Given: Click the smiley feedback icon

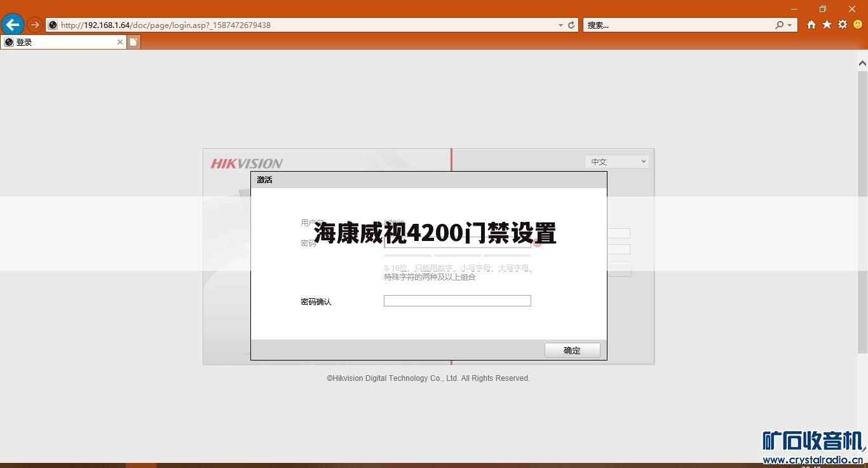Looking at the screenshot, I should click(x=858, y=24).
